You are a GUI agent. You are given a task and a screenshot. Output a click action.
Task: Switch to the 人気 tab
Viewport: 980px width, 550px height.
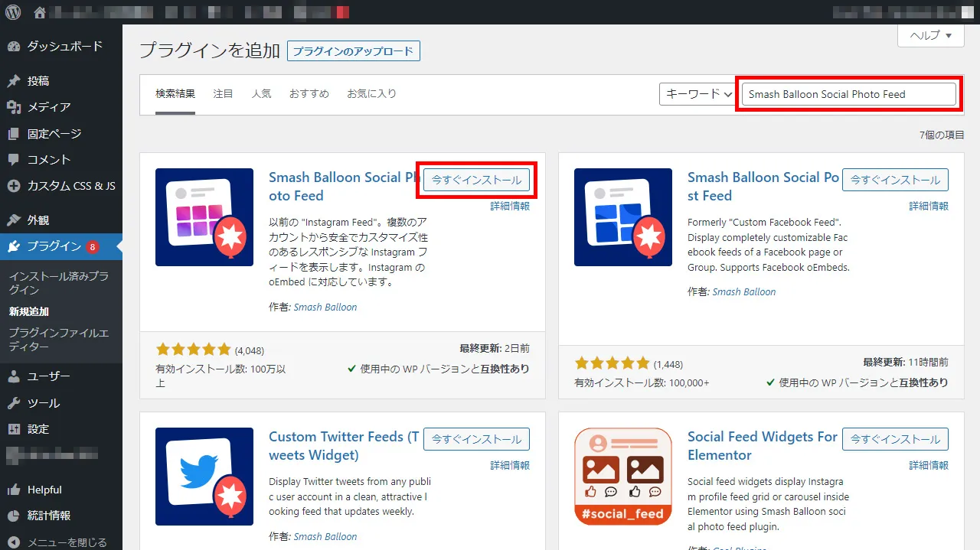(x=261, y=94)
